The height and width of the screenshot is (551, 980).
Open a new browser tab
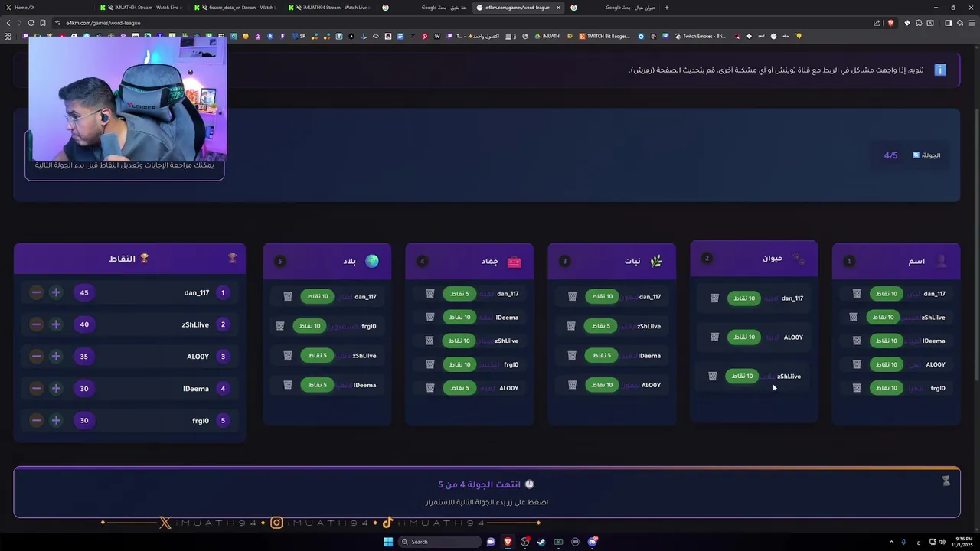click(x=666, y=8)
